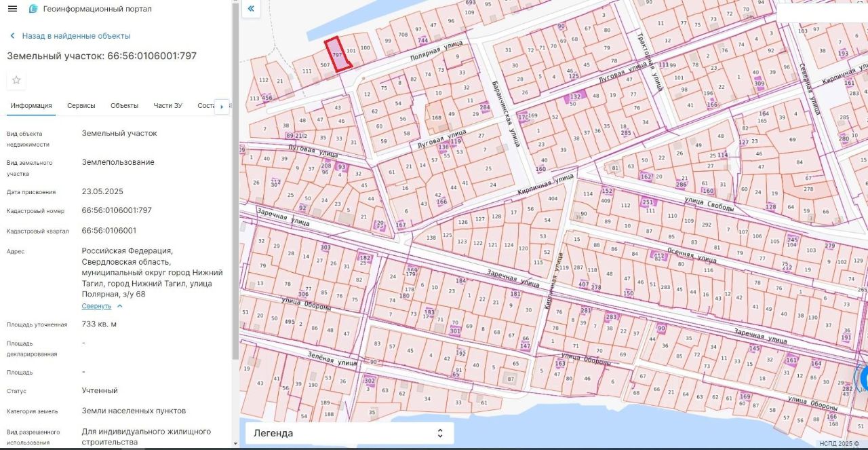Click the улица Свободы street label

click(709, 203)
